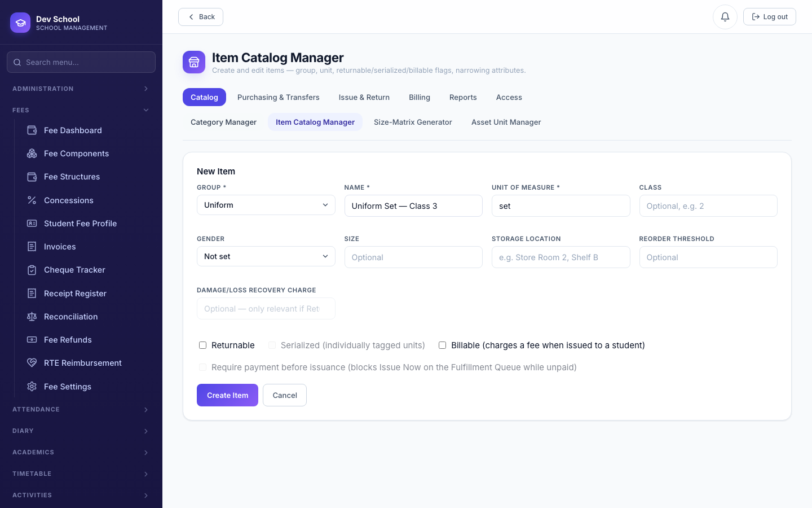
Task: Switch to Purchasing & Transfers tab
Action: coord(279,97)
